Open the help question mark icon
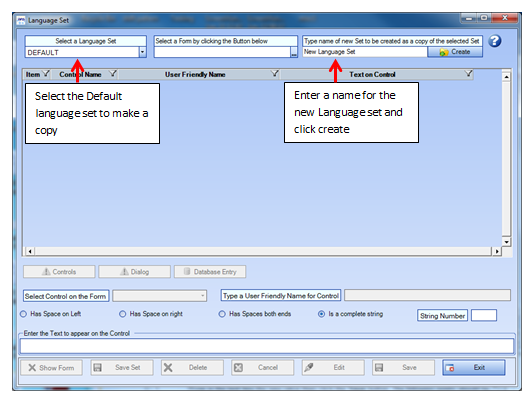The height and width of the screenshot is (398, 530). [495, 41]
